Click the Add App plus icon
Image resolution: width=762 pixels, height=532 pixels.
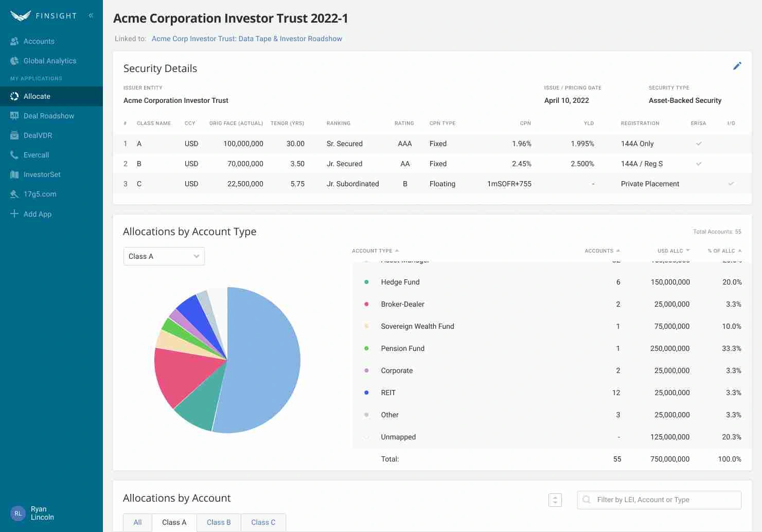[x=14, y=214]
